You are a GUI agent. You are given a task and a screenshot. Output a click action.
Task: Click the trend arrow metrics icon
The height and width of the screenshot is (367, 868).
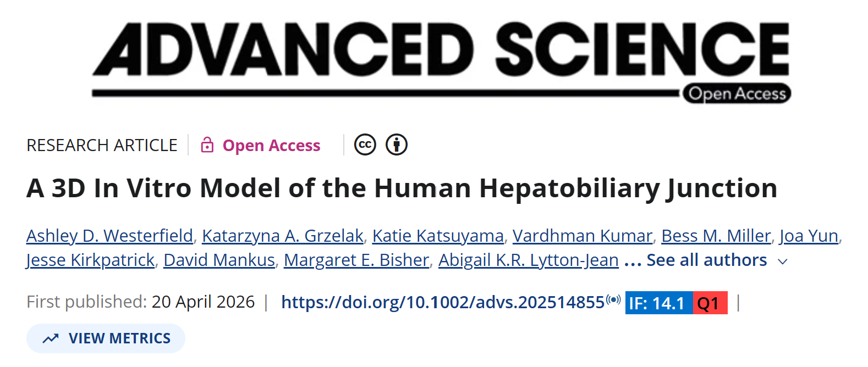(x=51, y=338)
